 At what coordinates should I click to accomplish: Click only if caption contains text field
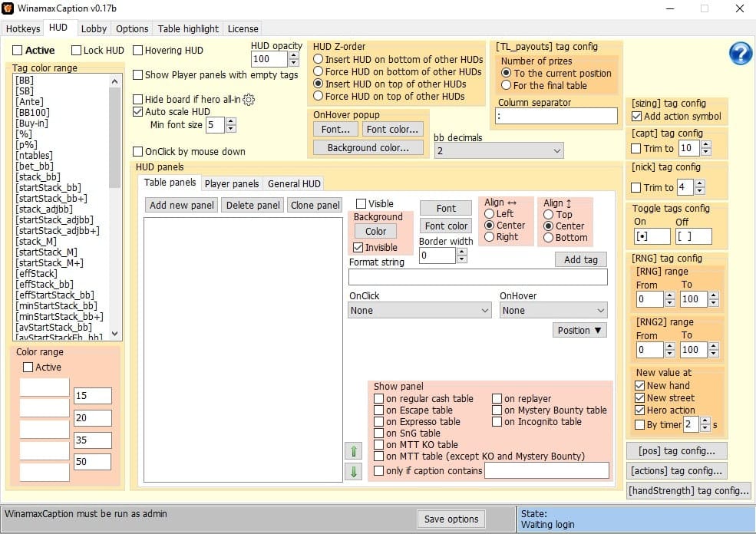click(x=546, y=471)
